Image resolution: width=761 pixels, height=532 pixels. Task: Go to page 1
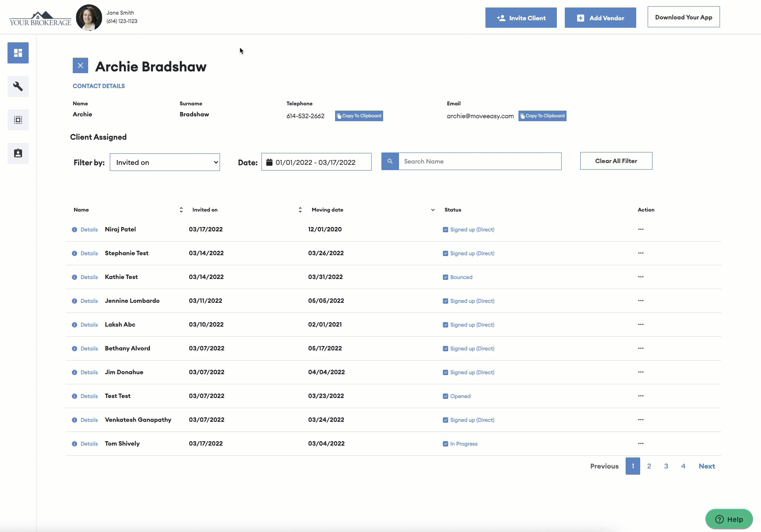click(633, 466)
